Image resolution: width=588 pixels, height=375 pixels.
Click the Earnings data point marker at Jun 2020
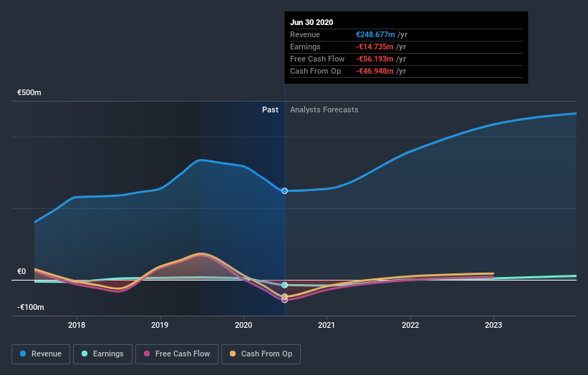pyautogui.click(x=284, y=285)
